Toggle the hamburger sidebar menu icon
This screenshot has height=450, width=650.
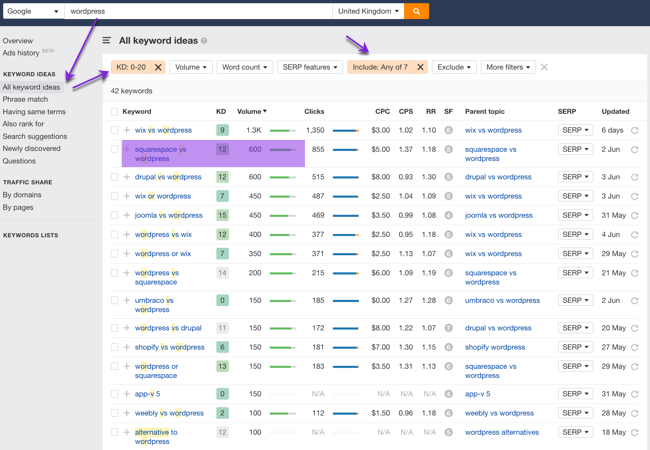(107, 41)
